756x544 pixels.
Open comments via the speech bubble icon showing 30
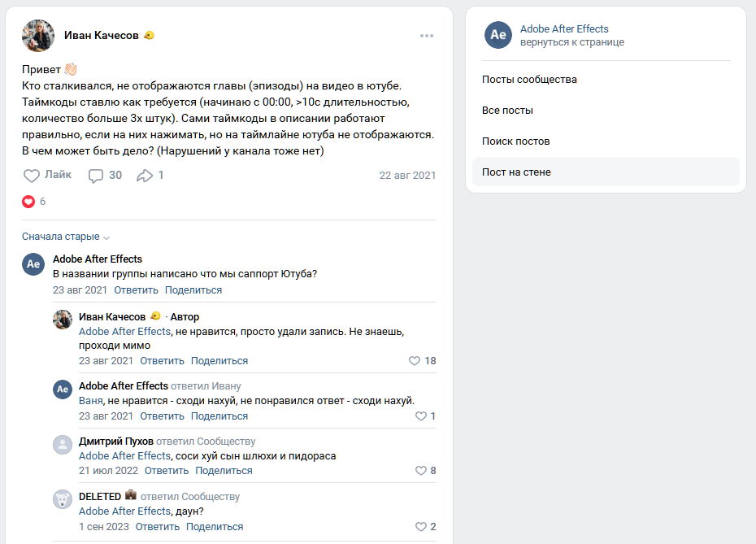click(105, 175)
